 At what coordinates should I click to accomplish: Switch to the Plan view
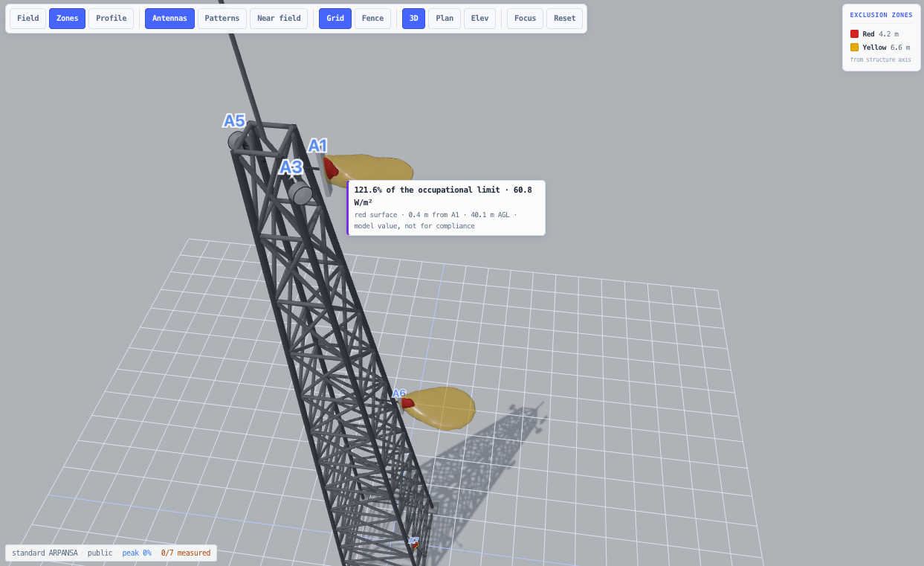point(445,19)
